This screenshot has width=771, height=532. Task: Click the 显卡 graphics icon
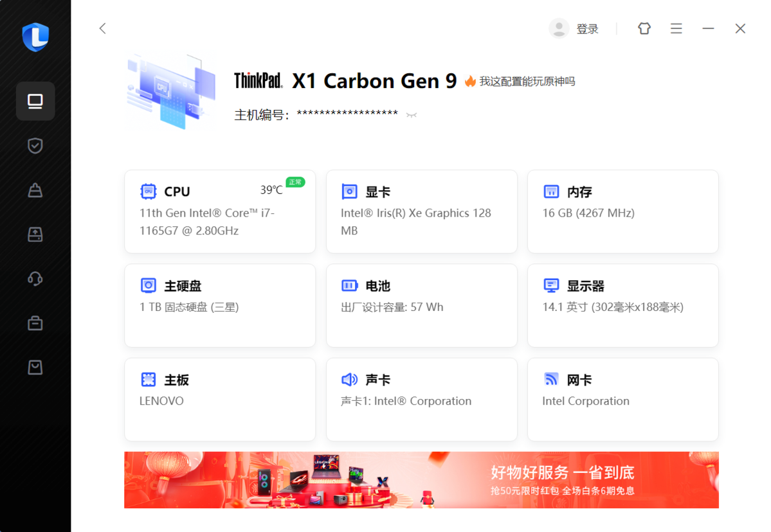click(x=349, y=191)
